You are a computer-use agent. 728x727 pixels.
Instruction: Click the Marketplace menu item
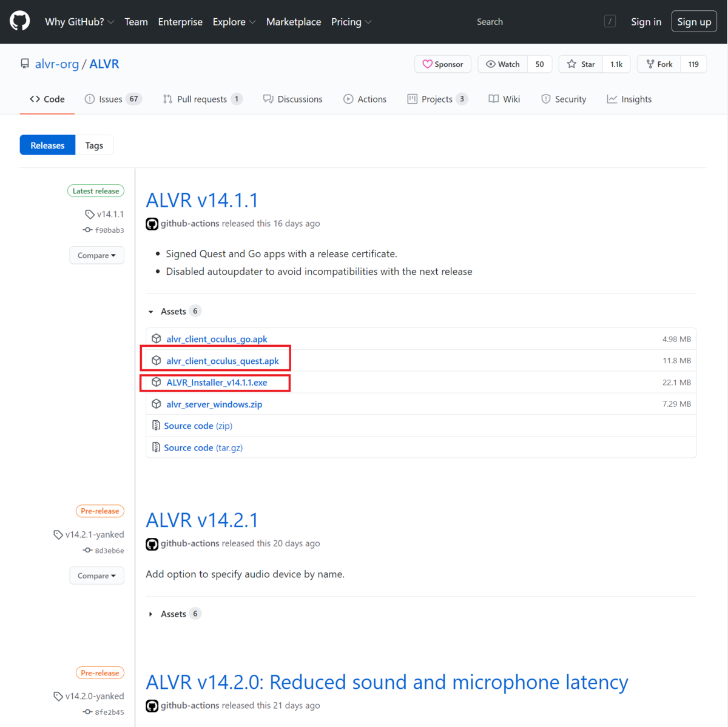(x=294, y=22)
